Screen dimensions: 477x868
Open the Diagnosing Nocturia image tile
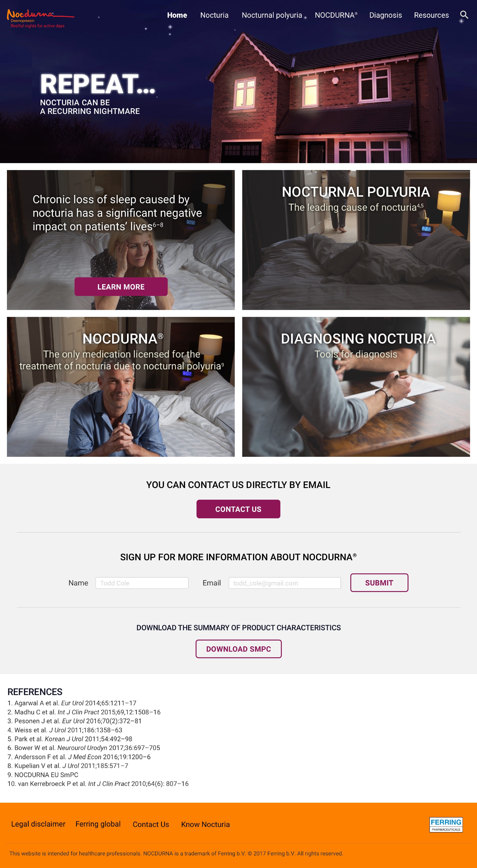pyautogui.click(x=356, y=387)
